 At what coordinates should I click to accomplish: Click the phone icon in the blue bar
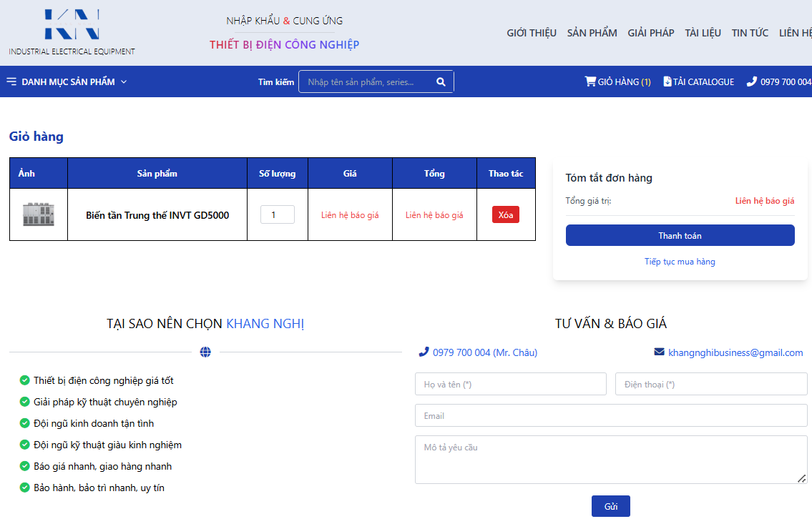(751, 81)
